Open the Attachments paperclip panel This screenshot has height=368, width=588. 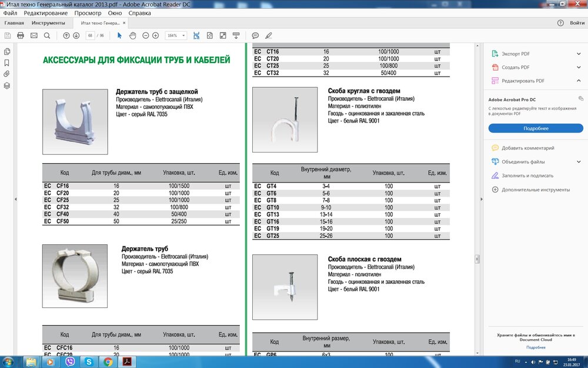tap(6, 74)
